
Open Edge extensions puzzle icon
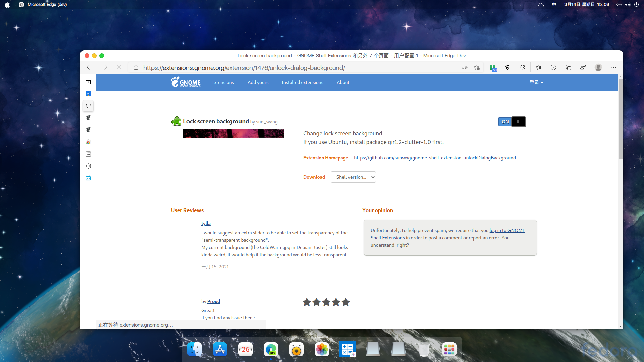pos(522,67)
